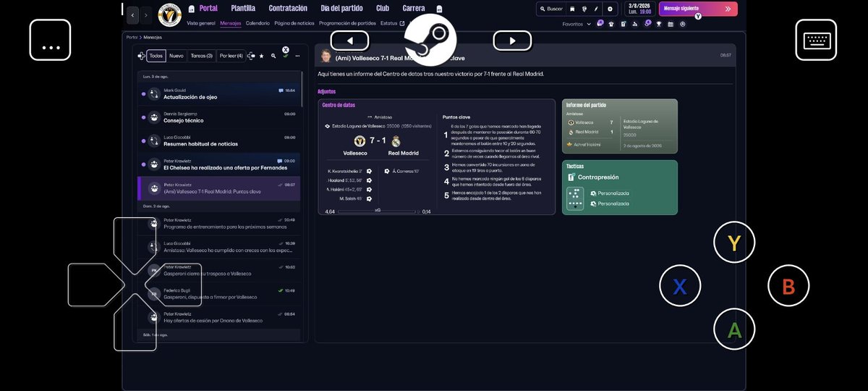Click the shirt icon in favorites bar

611,24
